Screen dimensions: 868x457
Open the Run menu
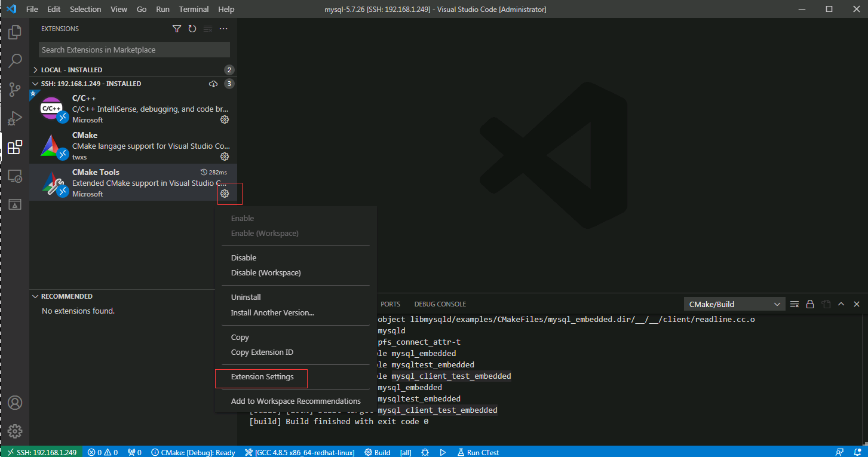click(x=162, y=10)
